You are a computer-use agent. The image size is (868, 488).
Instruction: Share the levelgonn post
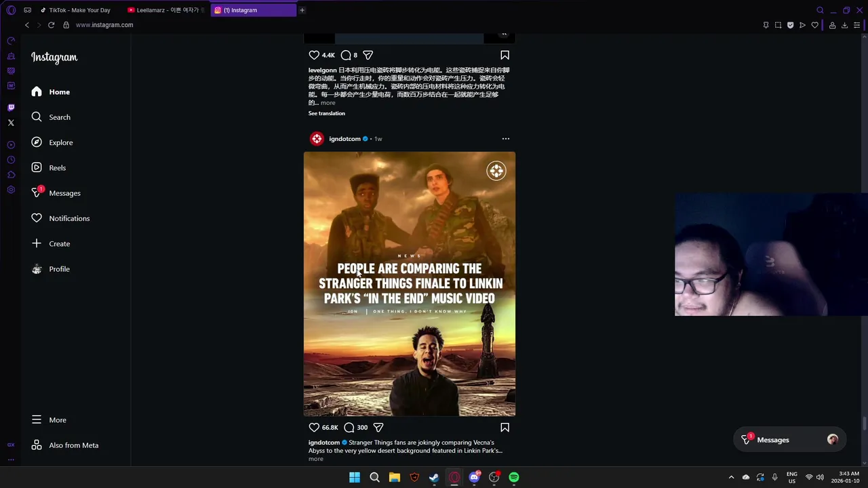[368, 55]
